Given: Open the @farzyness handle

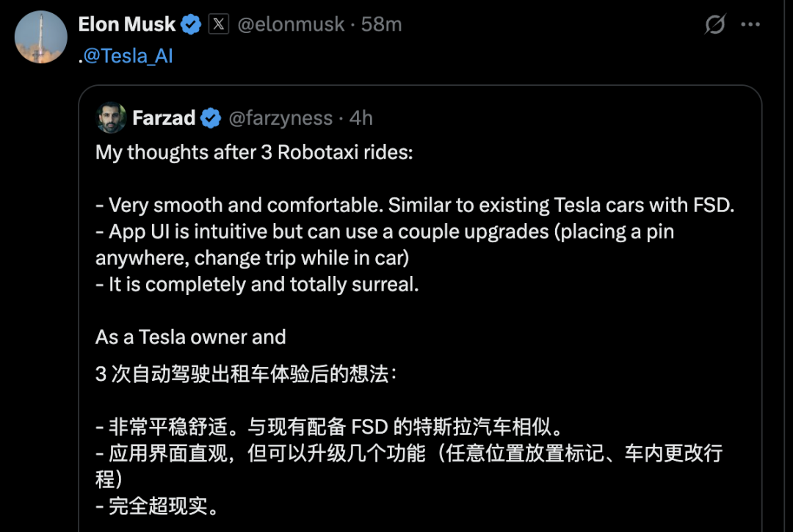Looking at the screenshot, I should [x=280, y=118].
